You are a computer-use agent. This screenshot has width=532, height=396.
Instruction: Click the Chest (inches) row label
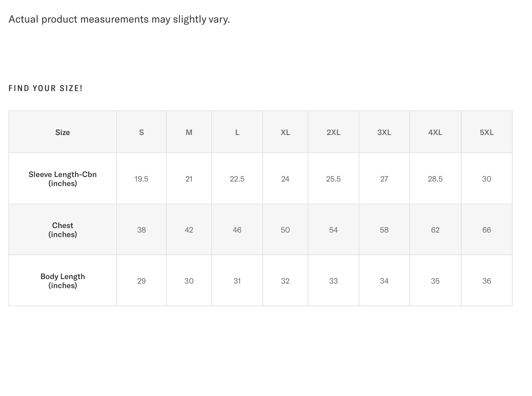tap(62, 230)
